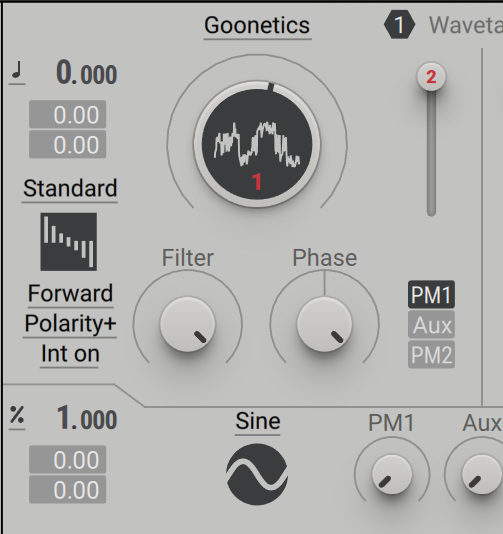Image resolution: width=503 pixels, height=534 pixels.
Task: Click the quarter-note pitch mode icon
Action: 17,73
